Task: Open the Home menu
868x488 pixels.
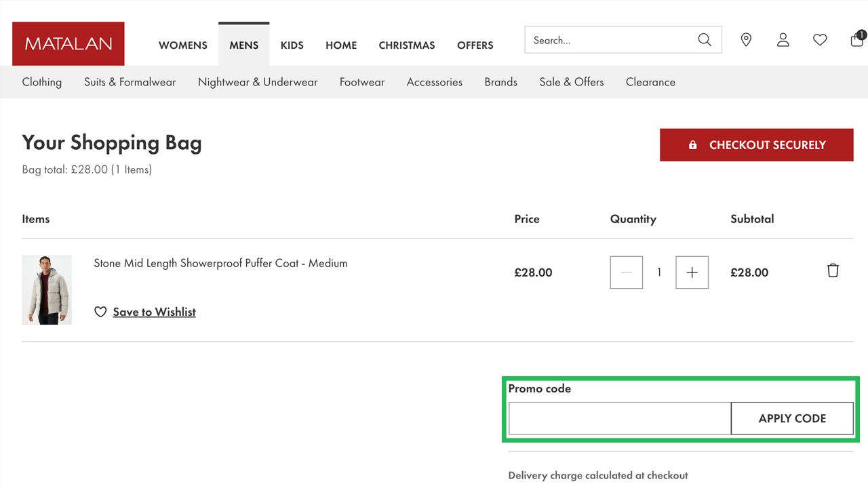Action: pos(341,45)
